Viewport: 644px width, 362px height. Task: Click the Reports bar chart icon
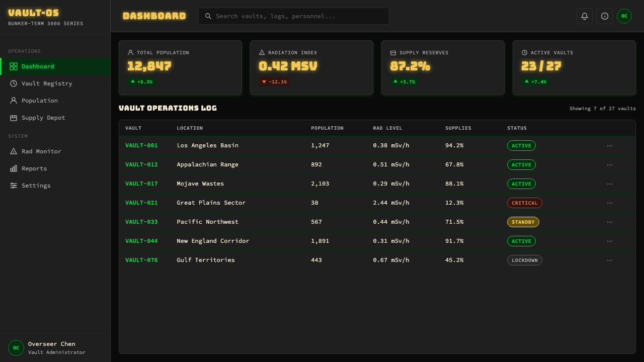click(x=14, y=168)
